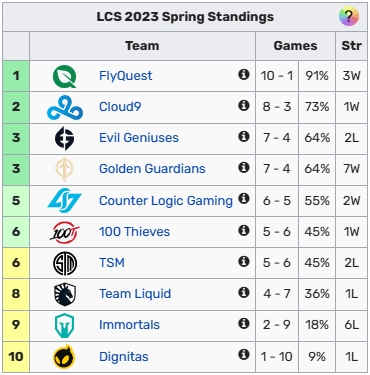Click the 100 Thieves logo
This screenshot has width=370, height=375.
[x=65, y=232]
